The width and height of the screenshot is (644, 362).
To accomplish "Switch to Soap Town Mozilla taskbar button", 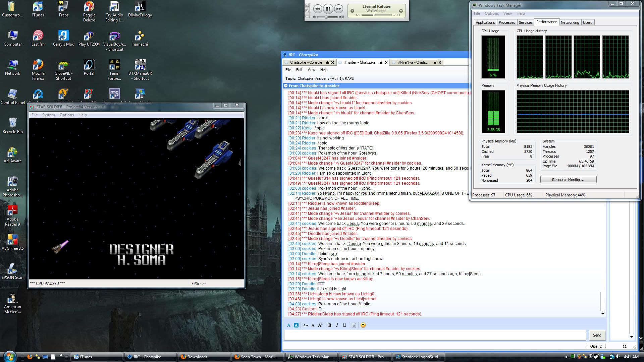I will [x=258, y=357].
